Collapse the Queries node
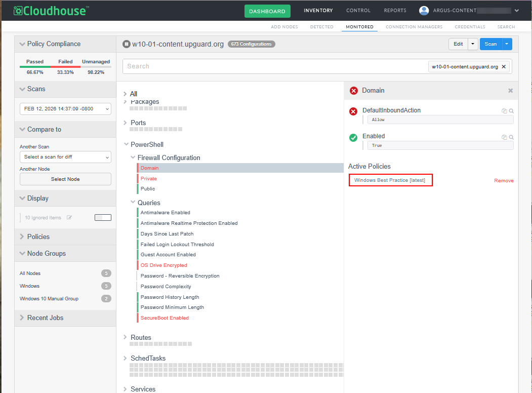The height and width of the screenshot is (393, 532). (133, 202)
